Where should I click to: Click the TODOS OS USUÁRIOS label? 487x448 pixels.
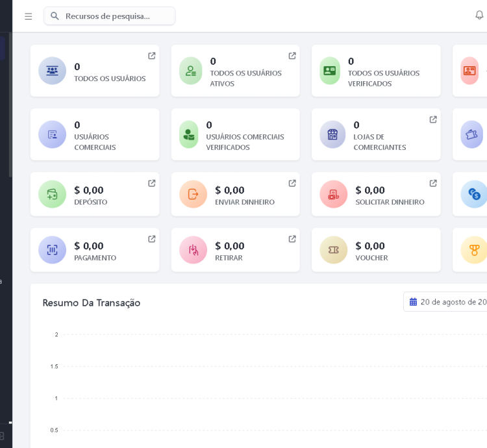(110, 79)
